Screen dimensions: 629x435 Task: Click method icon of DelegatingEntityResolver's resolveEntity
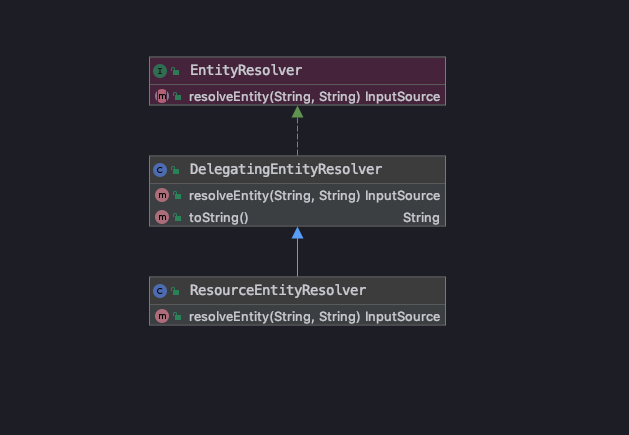pyautogui.click(x=161, y=196)
